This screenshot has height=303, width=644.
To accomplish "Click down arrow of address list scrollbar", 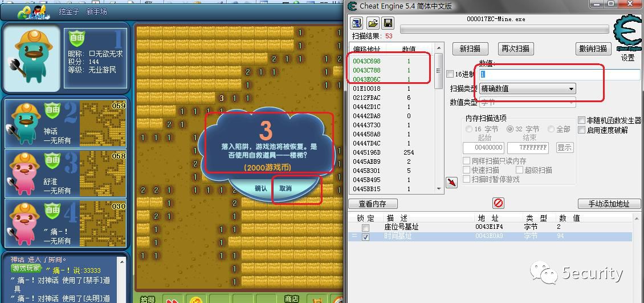I will 439,189.
